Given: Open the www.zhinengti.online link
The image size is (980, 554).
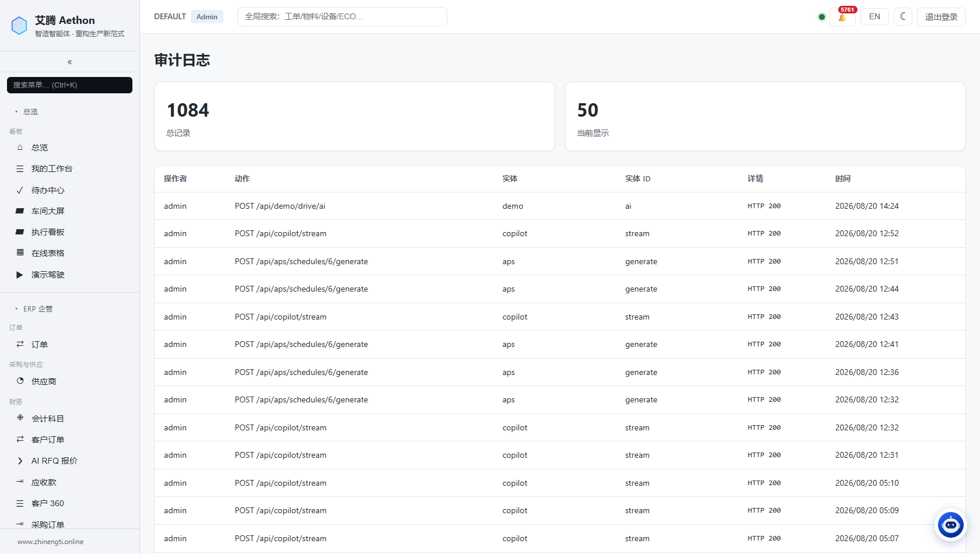Looking at the screenshot, I should 50,542.
